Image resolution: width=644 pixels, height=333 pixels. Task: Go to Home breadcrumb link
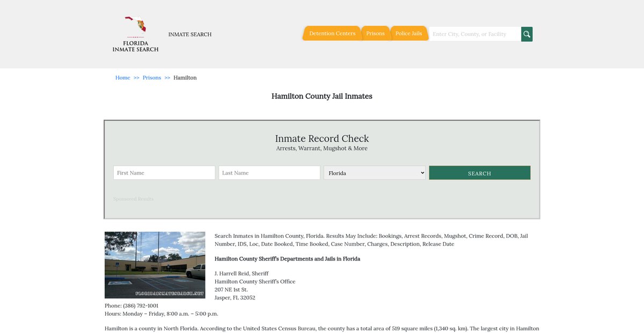(123, 78)
